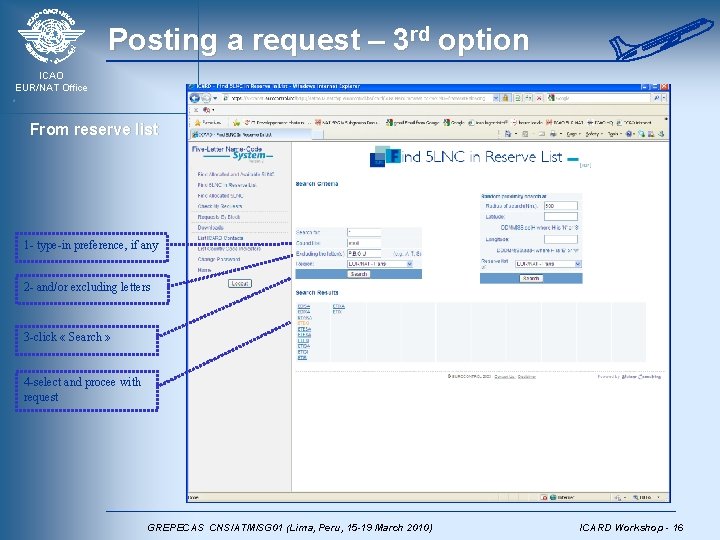Click the padlock security icon in address bar

point(506,98)
